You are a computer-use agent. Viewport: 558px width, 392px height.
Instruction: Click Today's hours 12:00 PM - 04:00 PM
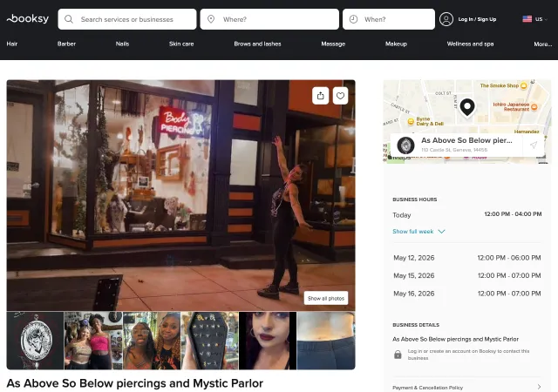pos(513,213)
